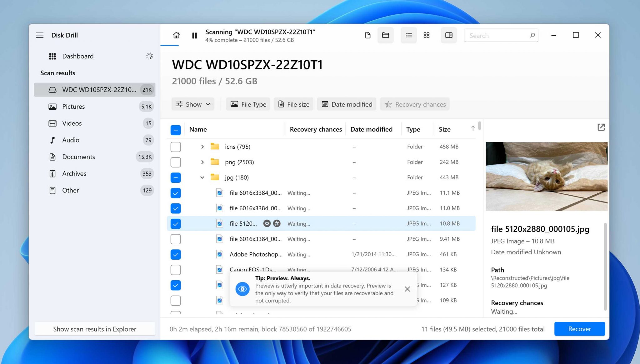640x364 pixels.
Task: Expand the icns folder
Action: [202, 147]
